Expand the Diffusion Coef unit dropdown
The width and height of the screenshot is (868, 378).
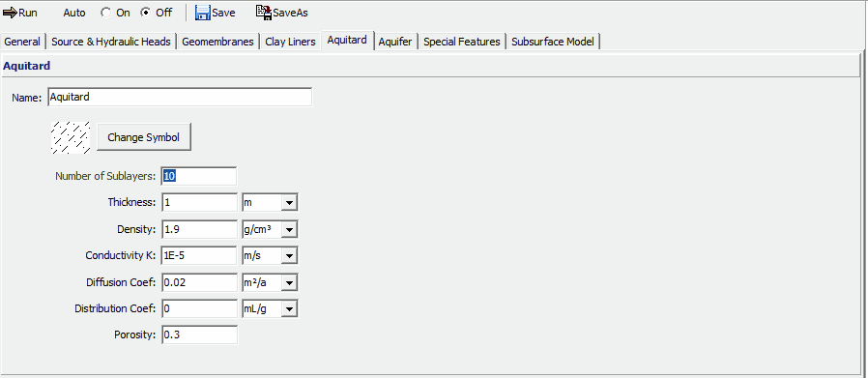point(290,282)
